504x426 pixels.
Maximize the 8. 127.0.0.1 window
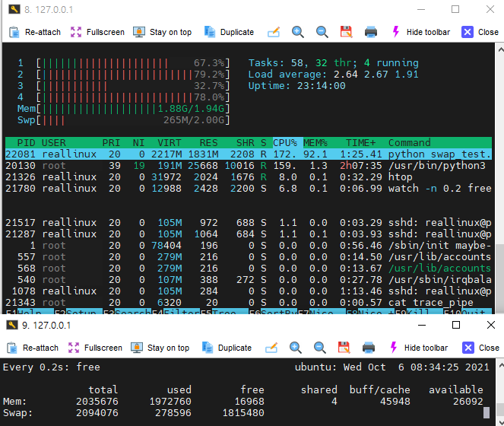click(455, 9)
